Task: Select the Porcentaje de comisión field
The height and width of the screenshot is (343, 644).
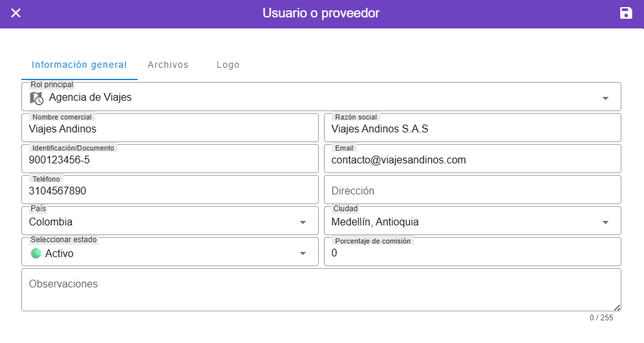Action: 472,253
